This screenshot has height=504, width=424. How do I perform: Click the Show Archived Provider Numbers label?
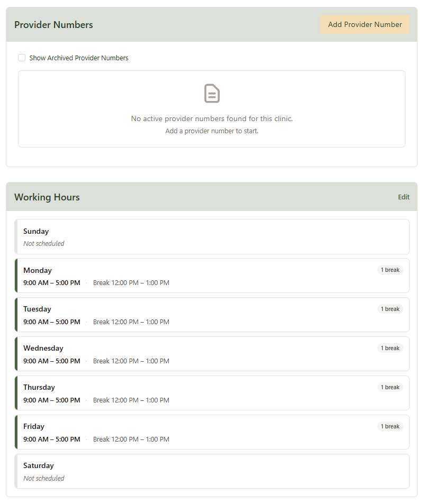[79, 58]
